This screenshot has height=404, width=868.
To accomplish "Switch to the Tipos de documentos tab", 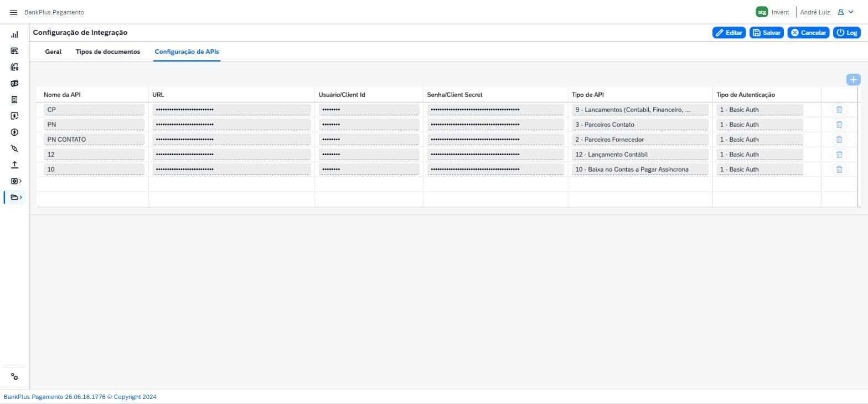I will pyautogui.click(x=108, y=52).
